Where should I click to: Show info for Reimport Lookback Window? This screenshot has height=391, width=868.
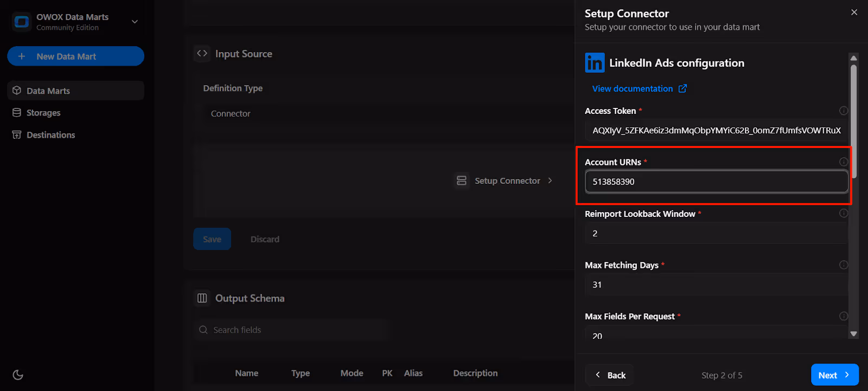tap(844, 213)
